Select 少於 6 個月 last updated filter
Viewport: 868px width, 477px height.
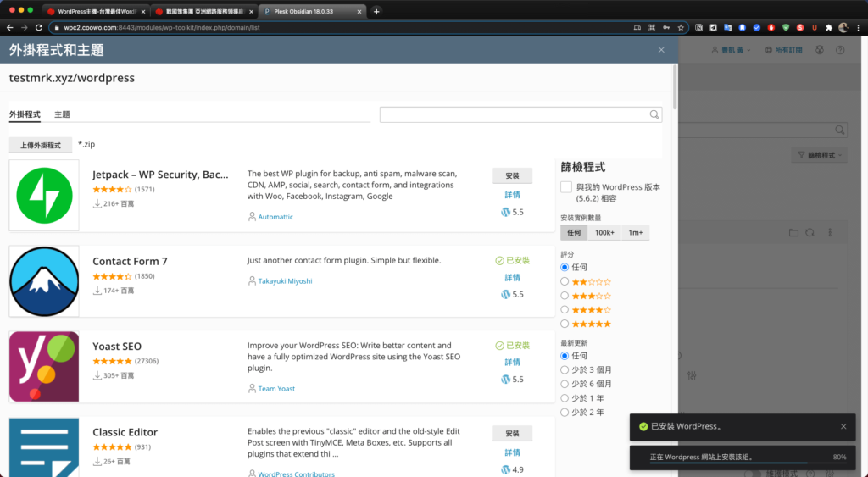(x=565, y=384)
